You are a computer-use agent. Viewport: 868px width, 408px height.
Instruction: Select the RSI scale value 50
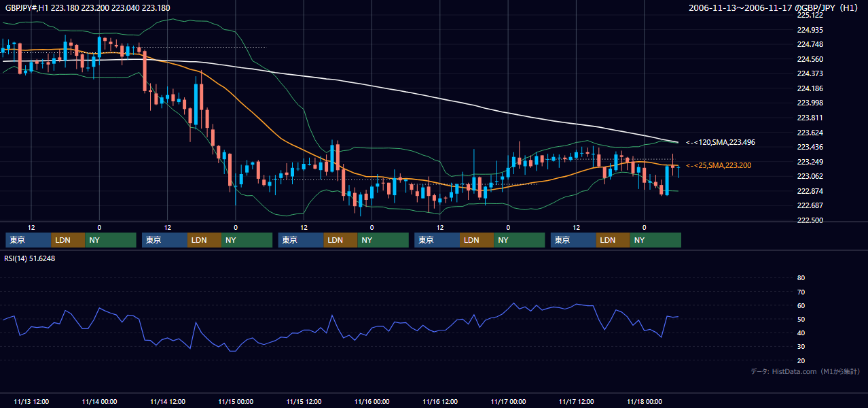(x=801, y=320)
